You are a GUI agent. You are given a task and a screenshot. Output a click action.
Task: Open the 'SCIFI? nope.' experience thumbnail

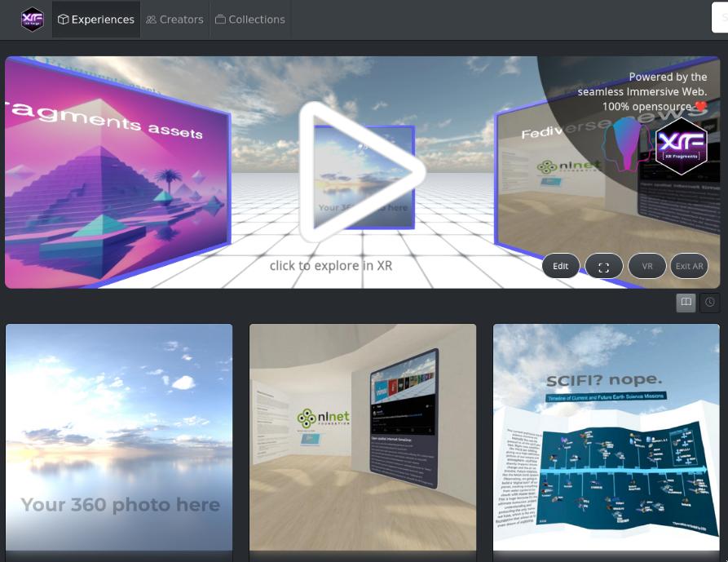point(607,437)
